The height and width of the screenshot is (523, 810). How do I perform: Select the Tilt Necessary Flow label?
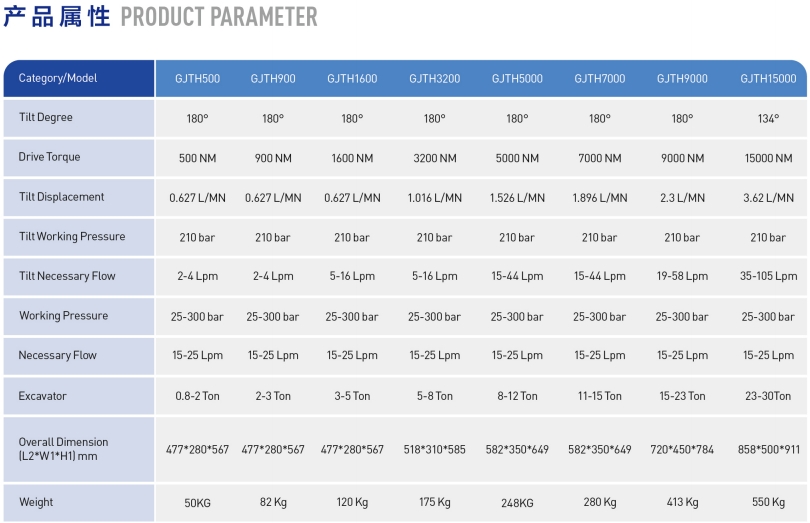coord(67,276)
